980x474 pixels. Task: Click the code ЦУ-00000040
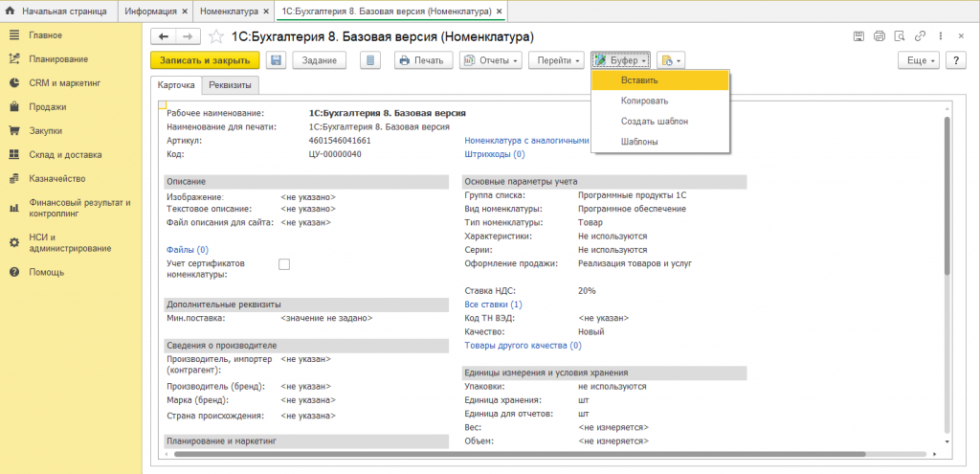[335, 154]
